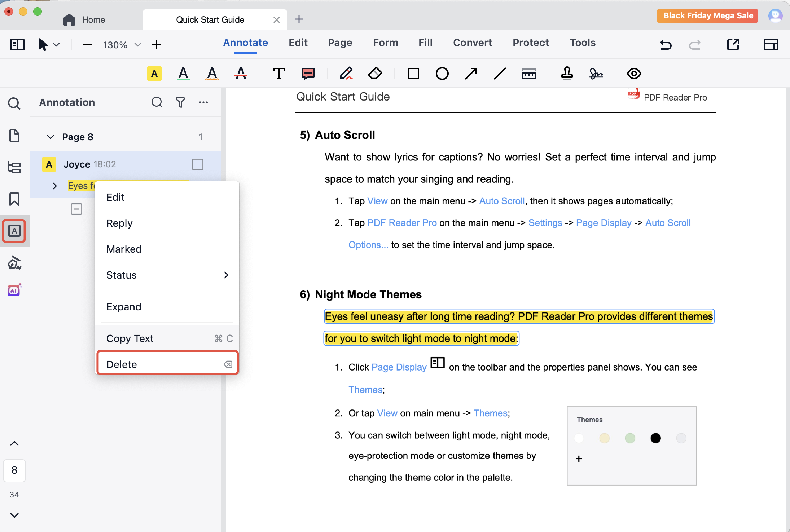Viewport: 790px width, 532px height.
Task: Switch to the Convert tab
Action: tap(472, 43)
